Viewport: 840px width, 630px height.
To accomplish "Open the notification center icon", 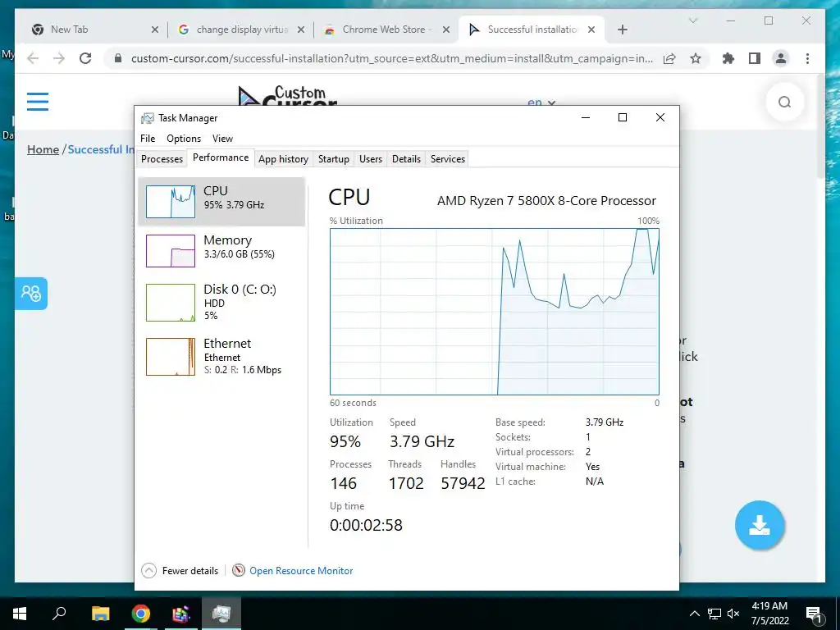I will (814, 614).
